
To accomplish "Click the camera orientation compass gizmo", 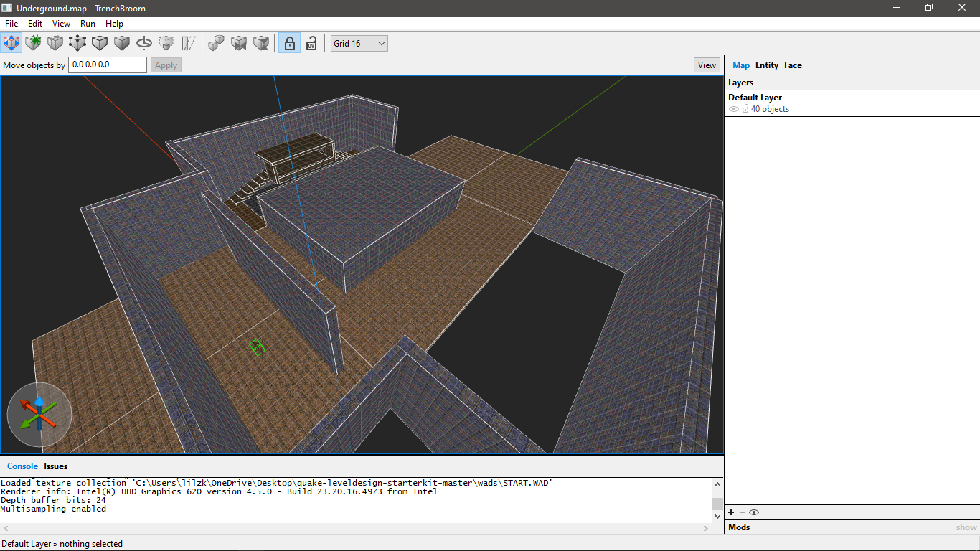I will [x=39, y=415].
